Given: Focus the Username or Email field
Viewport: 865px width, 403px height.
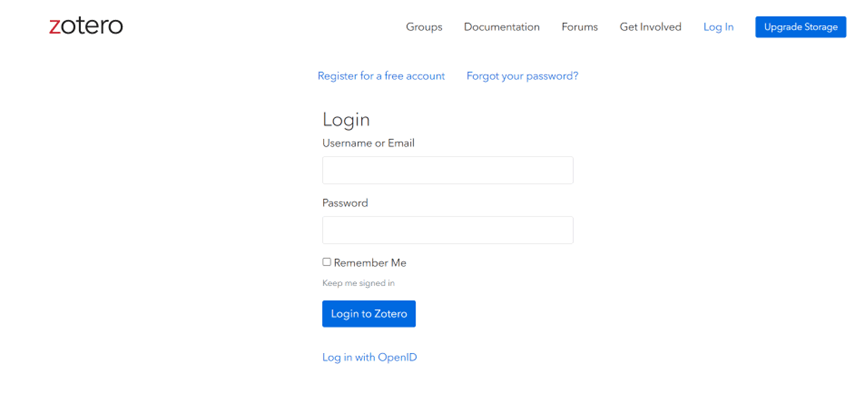Looking at the screenshot, I should coord(447,170).
